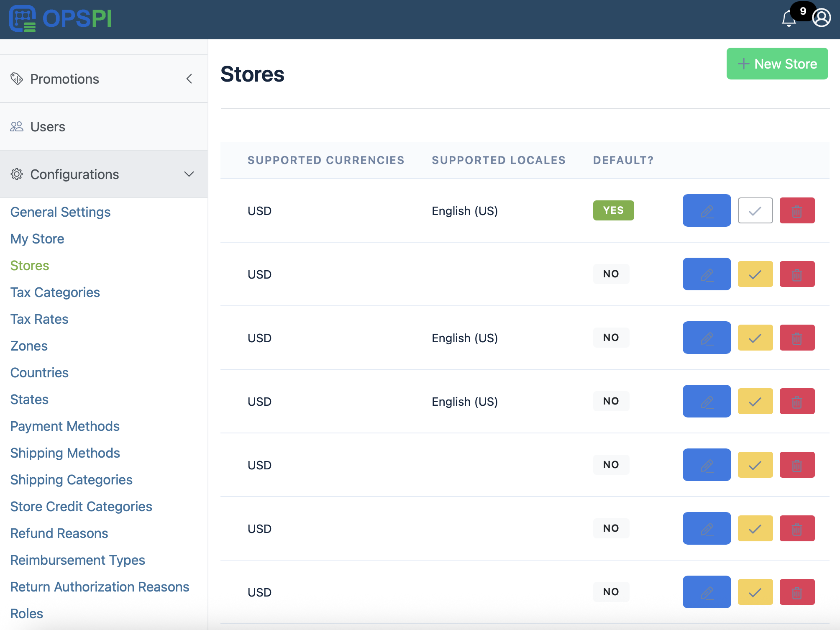Click the notification count badge 9
840x630 pixels.
[x=803, y=11]
